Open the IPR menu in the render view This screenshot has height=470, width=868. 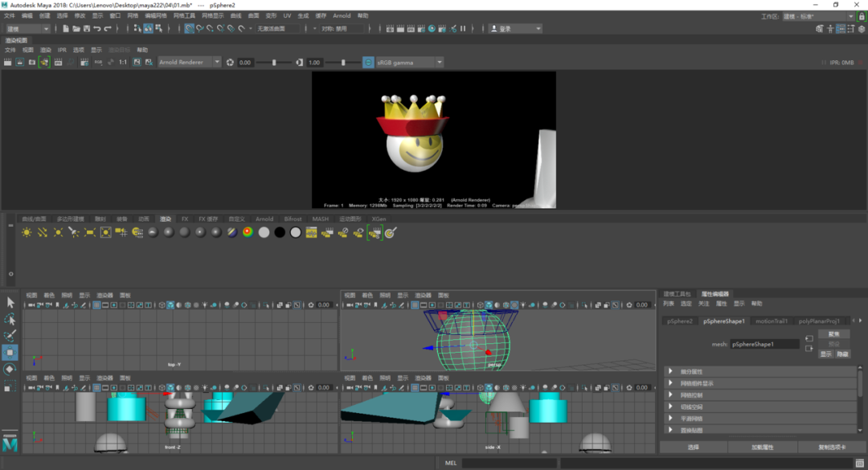62,50
